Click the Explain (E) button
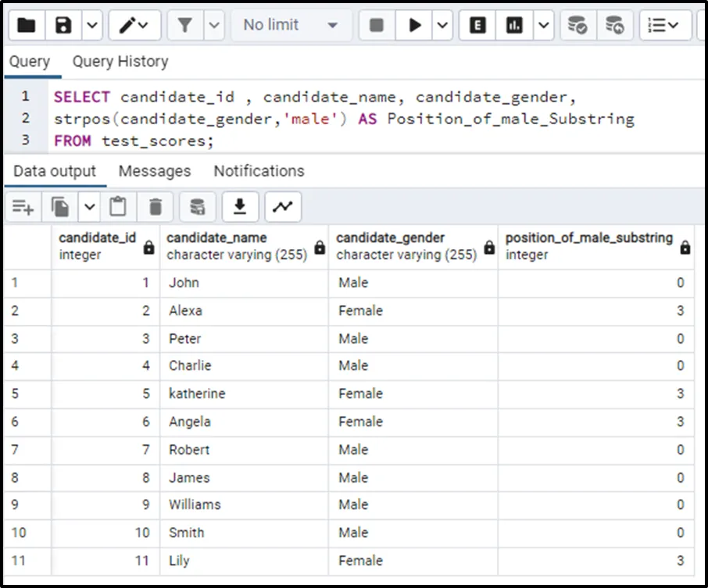This screenshot has height=588, width=708. (x=477, y=26)
